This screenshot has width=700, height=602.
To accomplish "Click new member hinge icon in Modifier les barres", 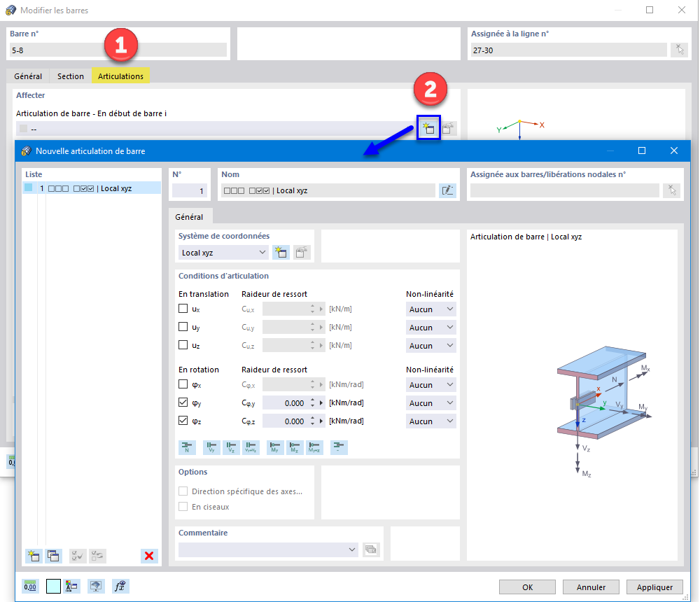I will 428,129.
